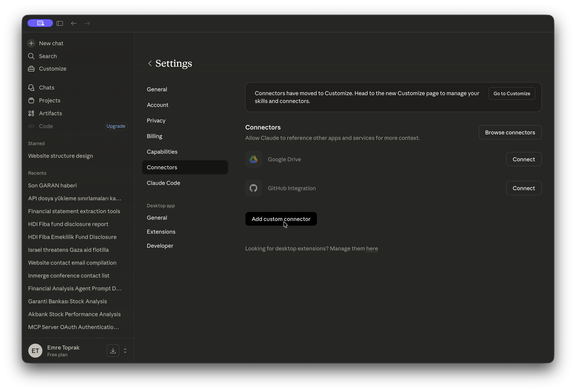Click the Google Drive logo icon
The height and width of the screenshot is (392, 576).
tap(253, 159)
